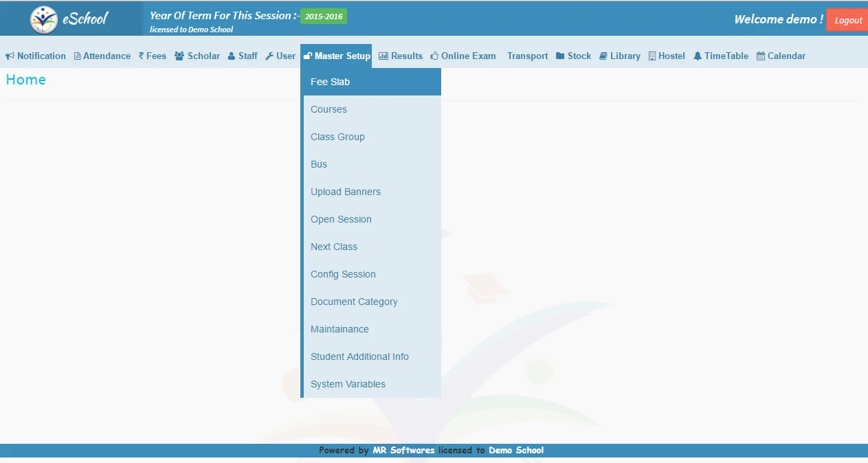The width and height of the screenshot is (868, 463).
Task: Expand the Master Setup dropdown menu
Action: 336,56
